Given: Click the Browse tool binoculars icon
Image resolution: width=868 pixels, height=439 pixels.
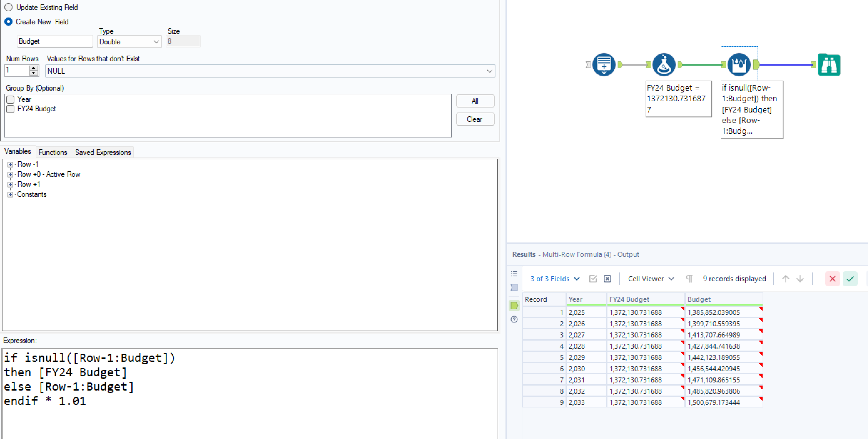Looking at the screenshot, I should [x=829, y=65].
